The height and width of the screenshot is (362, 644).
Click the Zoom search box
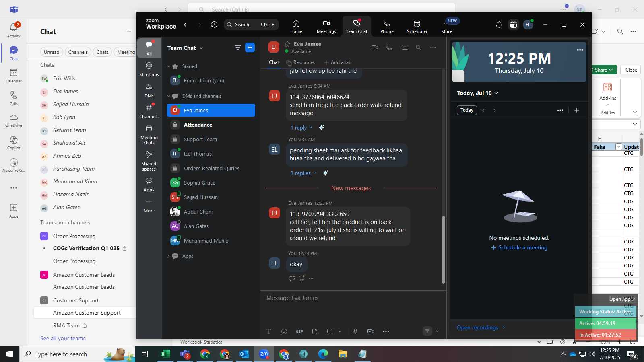[251, 25]
